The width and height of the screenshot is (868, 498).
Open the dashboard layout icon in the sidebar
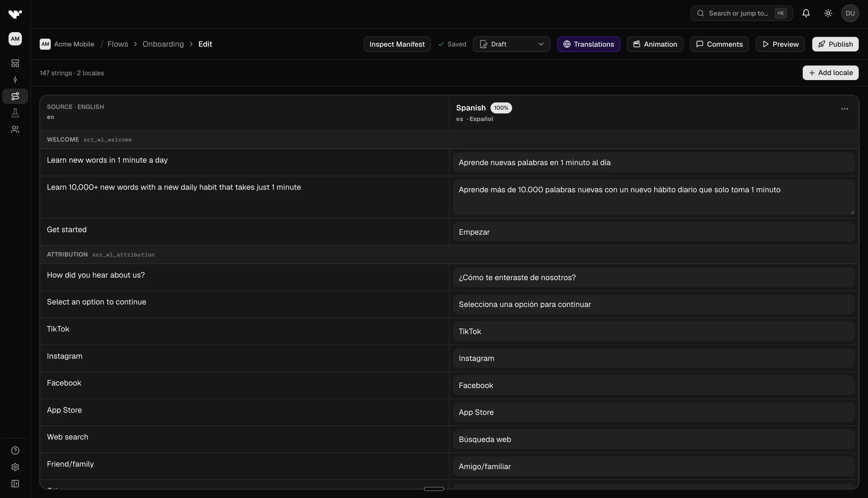15,63
